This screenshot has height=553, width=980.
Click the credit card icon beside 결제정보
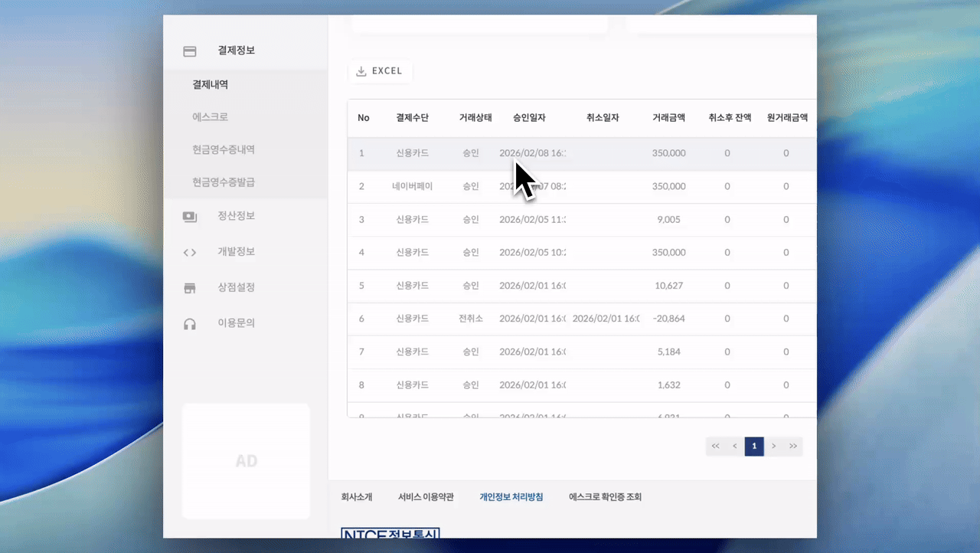click(190, 51)
